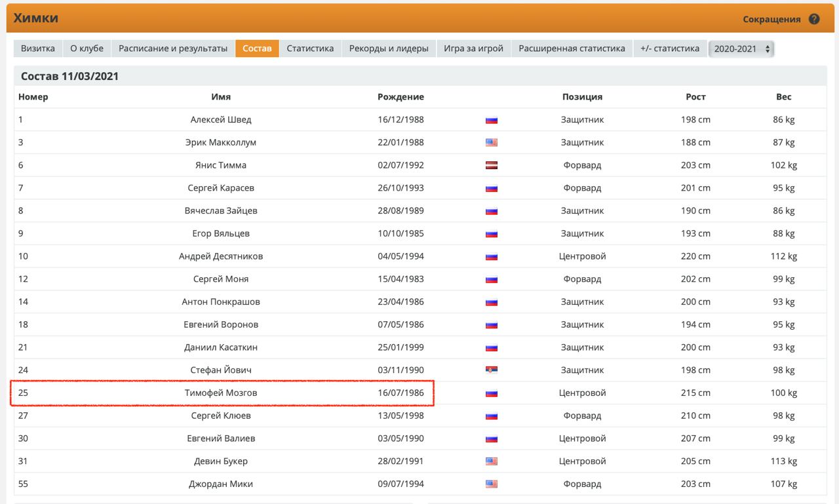This screenshot has height=504, width=839.
Task: Open player Евгений Валиев
Action: point(221,438)
